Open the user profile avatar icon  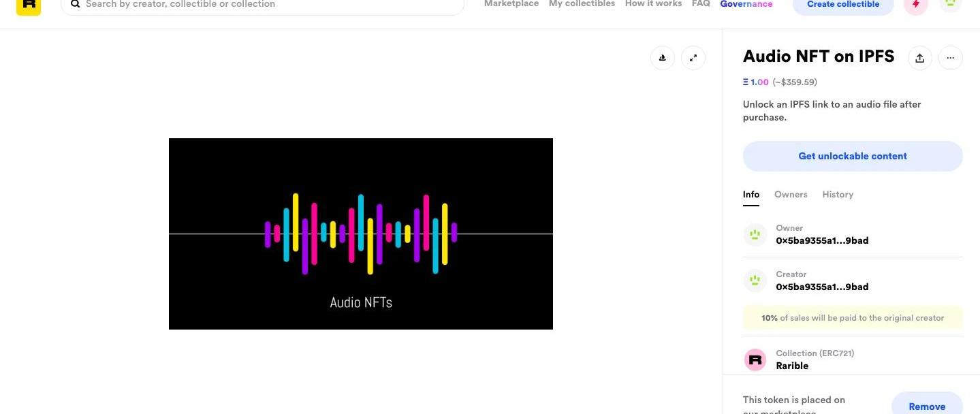(950, 3)
